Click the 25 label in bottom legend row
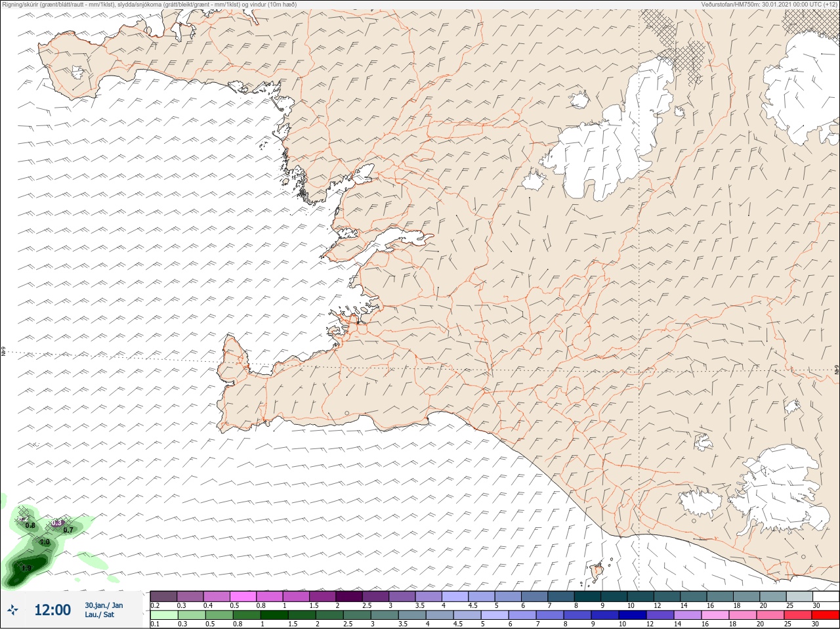The image size is (840, 629). [x=788, y=624]
